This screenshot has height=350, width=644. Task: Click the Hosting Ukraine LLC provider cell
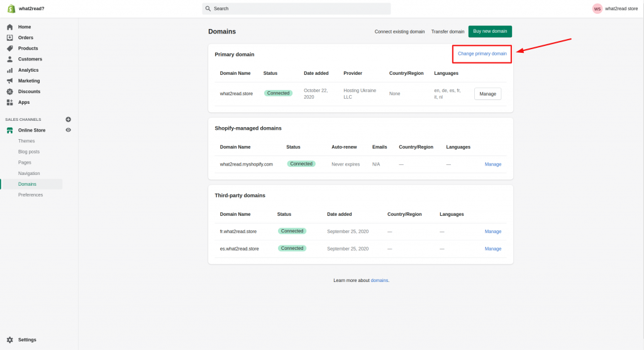(360, 94)
